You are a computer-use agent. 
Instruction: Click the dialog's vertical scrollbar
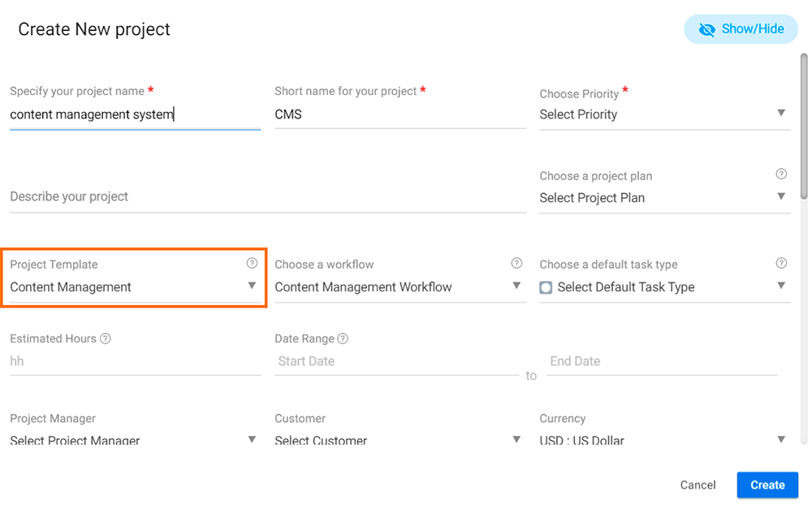804,126
